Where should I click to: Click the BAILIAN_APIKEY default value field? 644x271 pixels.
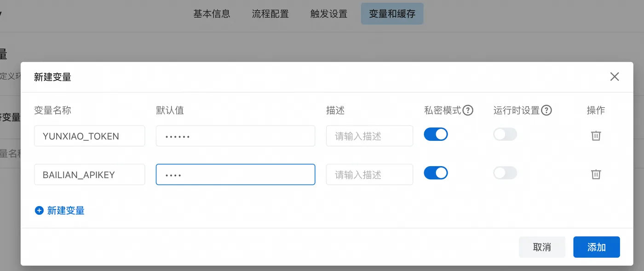[235, 175]
